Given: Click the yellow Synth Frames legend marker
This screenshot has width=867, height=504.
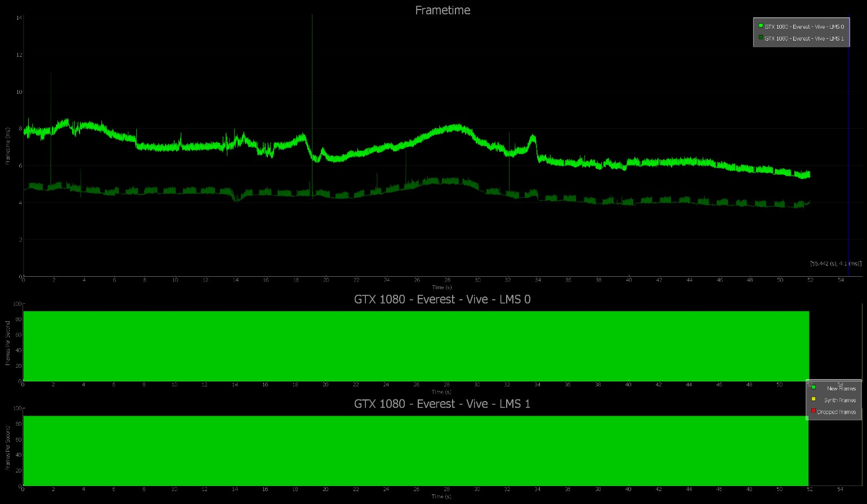Looking at the screenshot, I should click(x=814, y=399).
